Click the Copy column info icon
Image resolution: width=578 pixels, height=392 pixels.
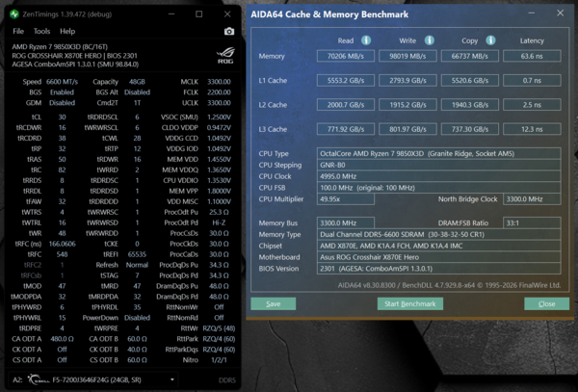tap(490, 40)
